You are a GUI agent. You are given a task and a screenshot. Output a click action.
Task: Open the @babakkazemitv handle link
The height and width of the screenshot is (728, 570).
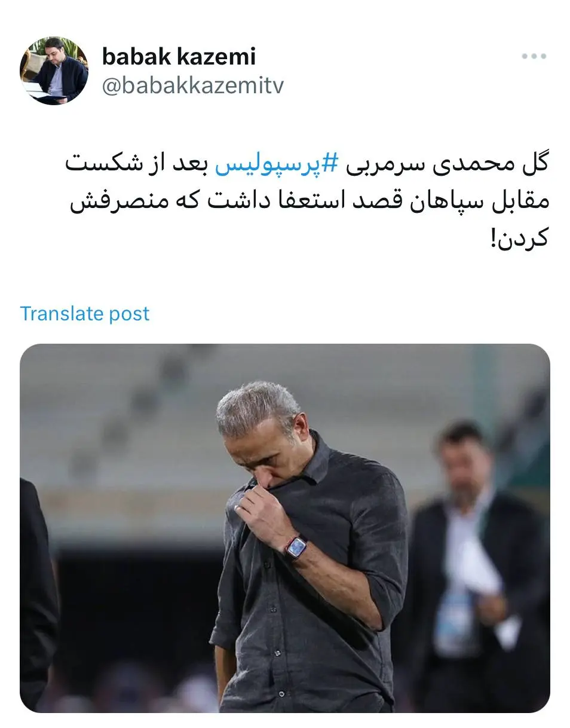[x=192, y=85]
